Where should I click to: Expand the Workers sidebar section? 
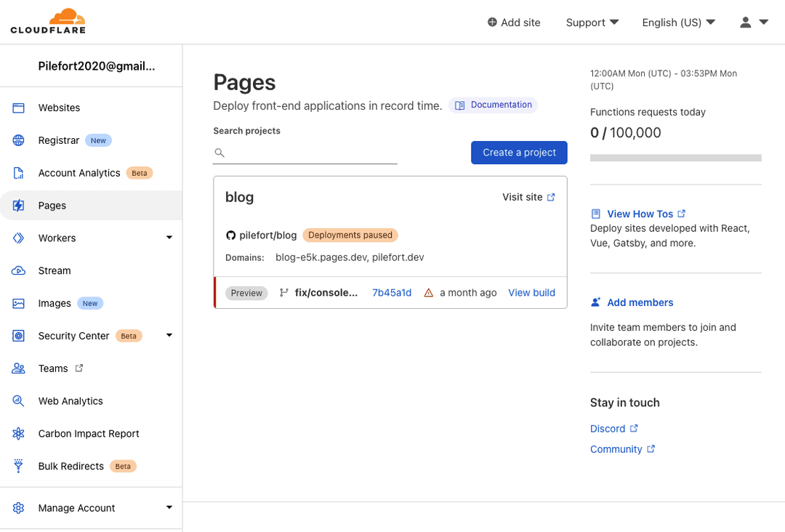tap(169, 238)
